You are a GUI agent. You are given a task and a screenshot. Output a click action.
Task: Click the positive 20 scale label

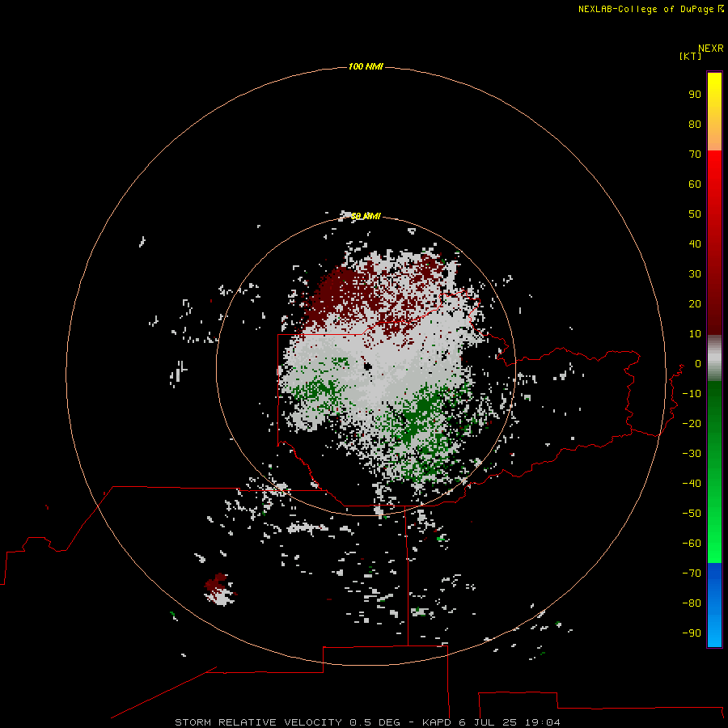pyautogui.click(x=695, y=303)
